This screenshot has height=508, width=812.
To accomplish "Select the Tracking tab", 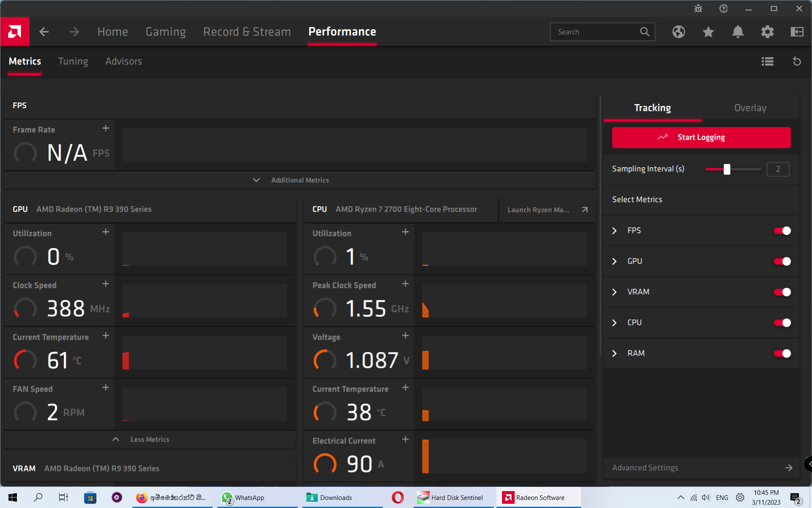I will [653, 108].
